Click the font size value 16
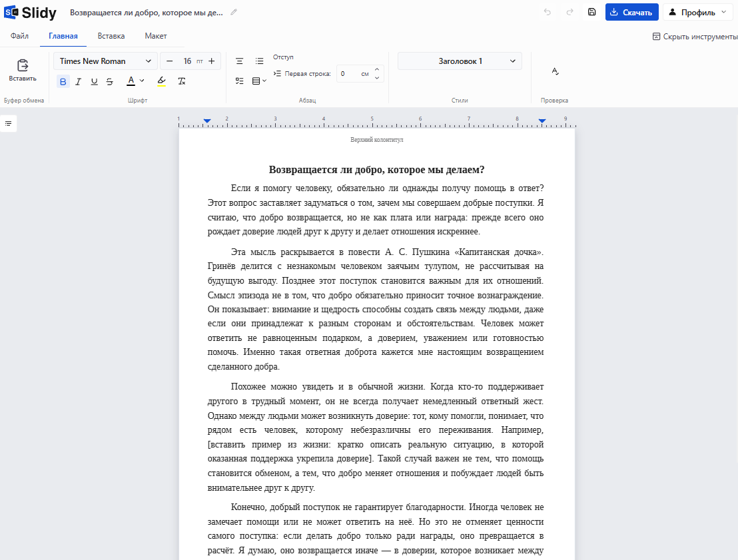Image resolution: width=738 pixels, height=560 pixels. pyautogui.click(x=187, y=61)
